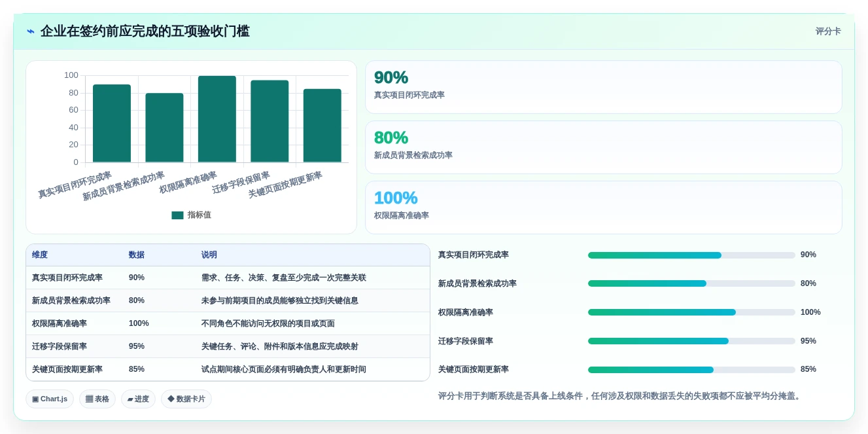868x434 pixels.
Task: Click x-axis label 迁移字段保留率 on chart
Action: [241, 183]
